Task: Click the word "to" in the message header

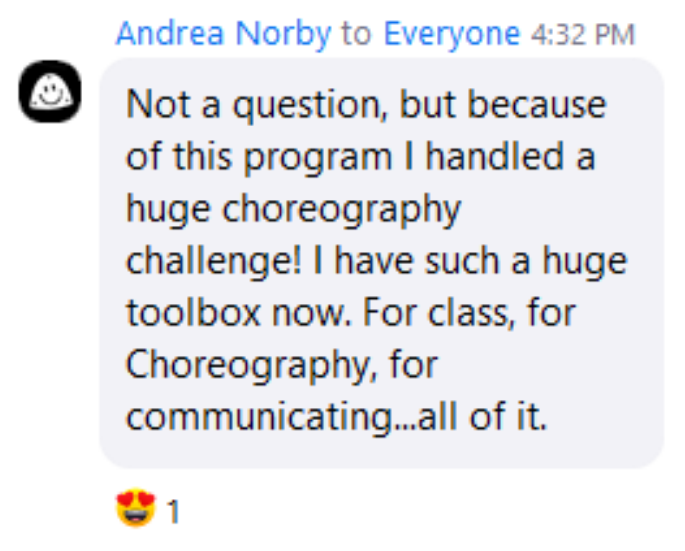Action: (x=356, y=34)
